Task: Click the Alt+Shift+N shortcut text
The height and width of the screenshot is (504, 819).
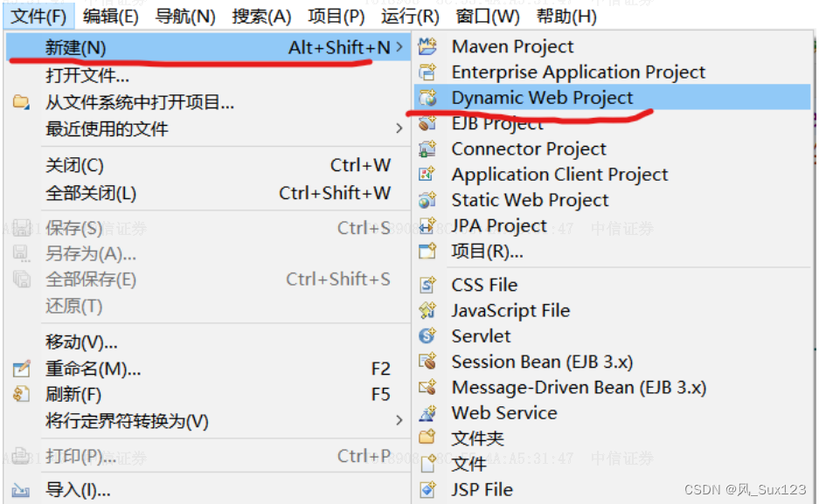Action: pos(339,47)
